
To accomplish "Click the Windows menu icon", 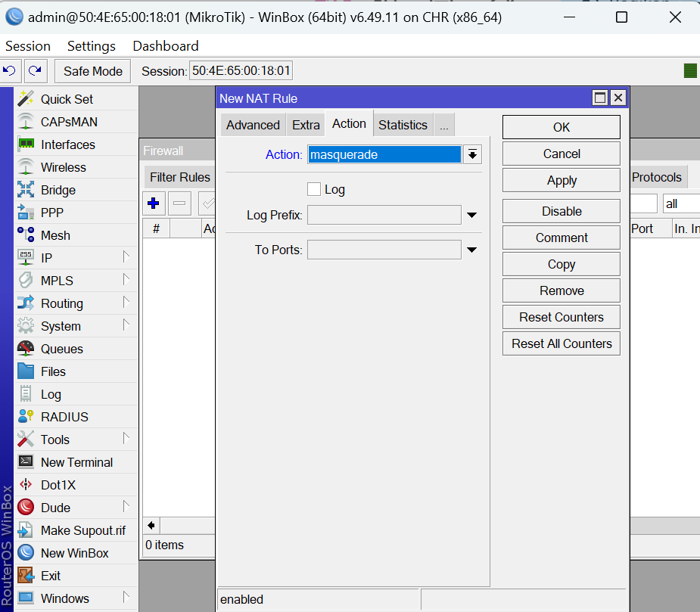I will [x=26, y=598].
